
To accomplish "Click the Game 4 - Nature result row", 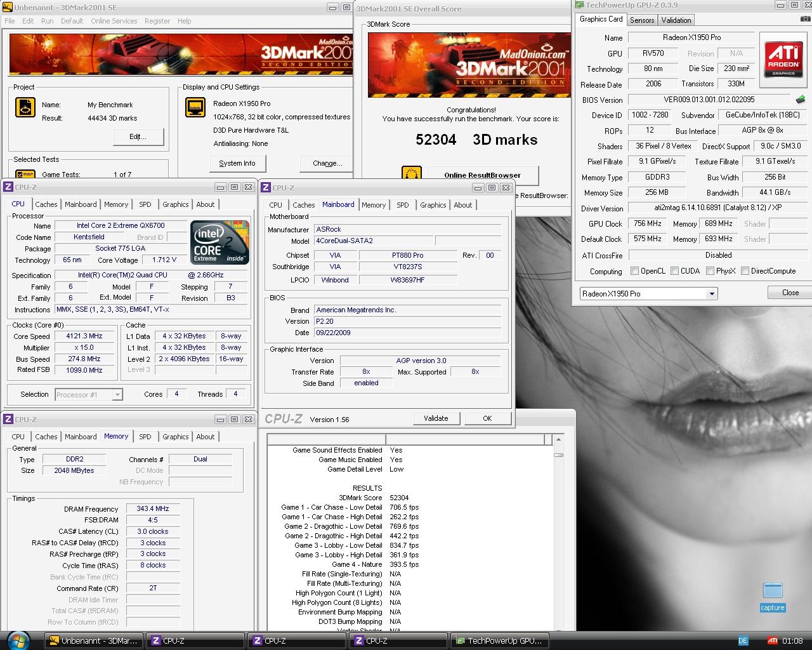I will [375, 564].
